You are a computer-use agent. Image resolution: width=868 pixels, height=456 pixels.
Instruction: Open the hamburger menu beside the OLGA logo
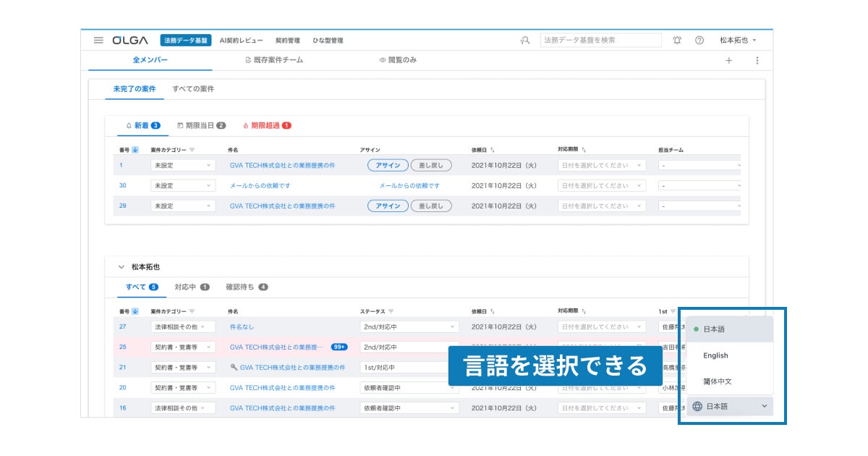point(98,41)
